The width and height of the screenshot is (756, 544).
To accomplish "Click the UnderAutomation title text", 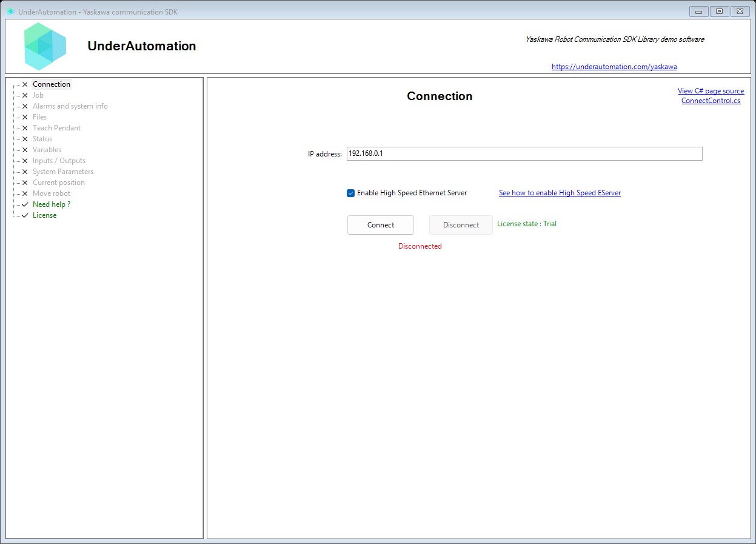I will point(142,46).
